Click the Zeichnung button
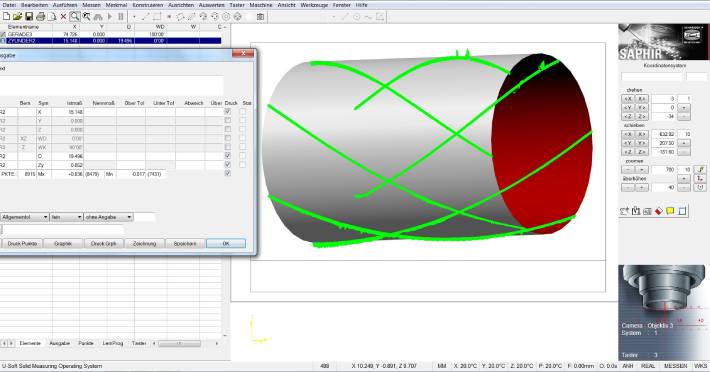710x372 pixels. pos(144,243)
